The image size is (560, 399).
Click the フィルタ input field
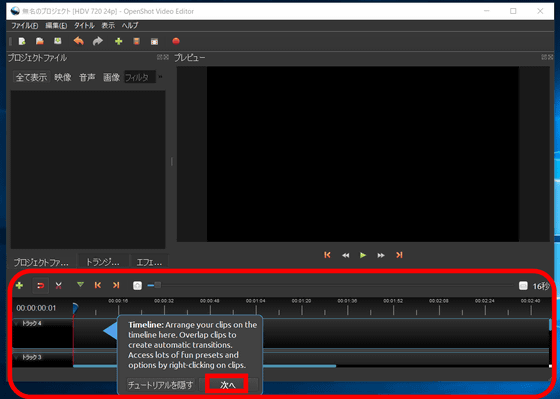[x=140, y=77]
